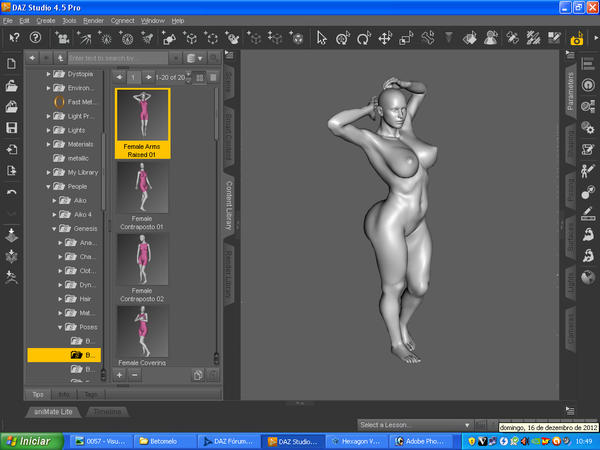Switch to the thumbnail grid view toggle
This screenshot has height=450, width=600.
[198, 77]
